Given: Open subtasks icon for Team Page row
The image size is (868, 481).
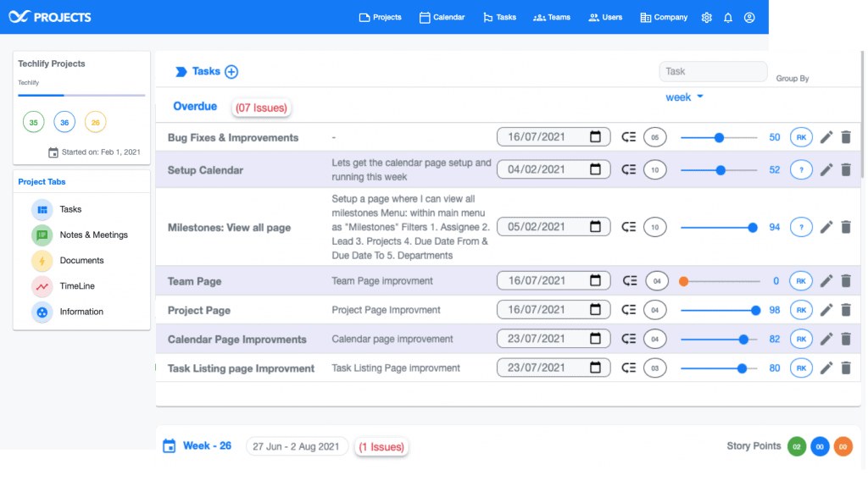Looking at the screenshot, I should [x=630, y=281].
